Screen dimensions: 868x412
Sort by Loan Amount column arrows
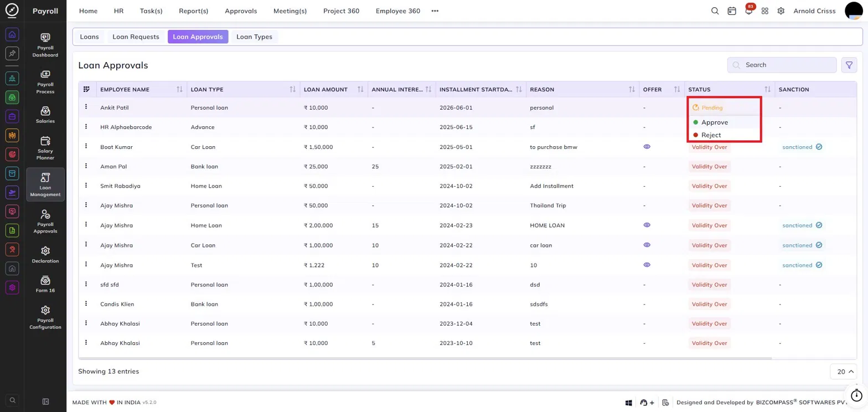pos(360,90)
